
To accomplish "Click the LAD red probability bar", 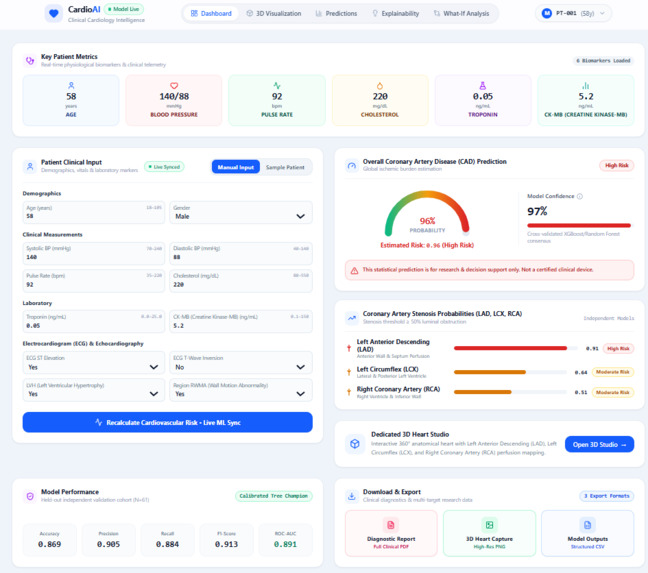I will [x=510, y=348].
